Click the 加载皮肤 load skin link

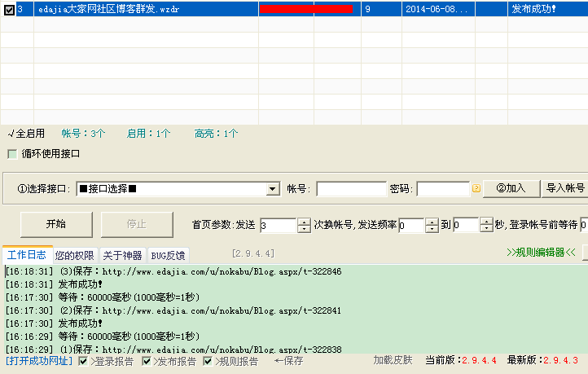[393, 360]
